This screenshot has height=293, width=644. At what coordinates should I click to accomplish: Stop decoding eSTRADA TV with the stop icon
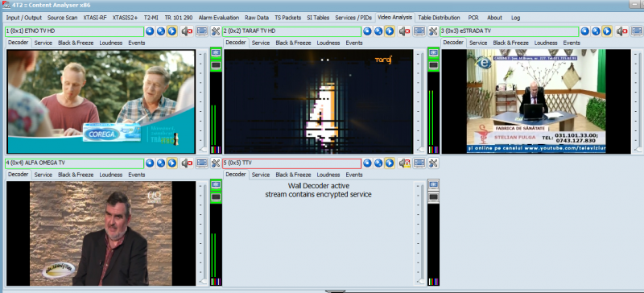(585, 31)
